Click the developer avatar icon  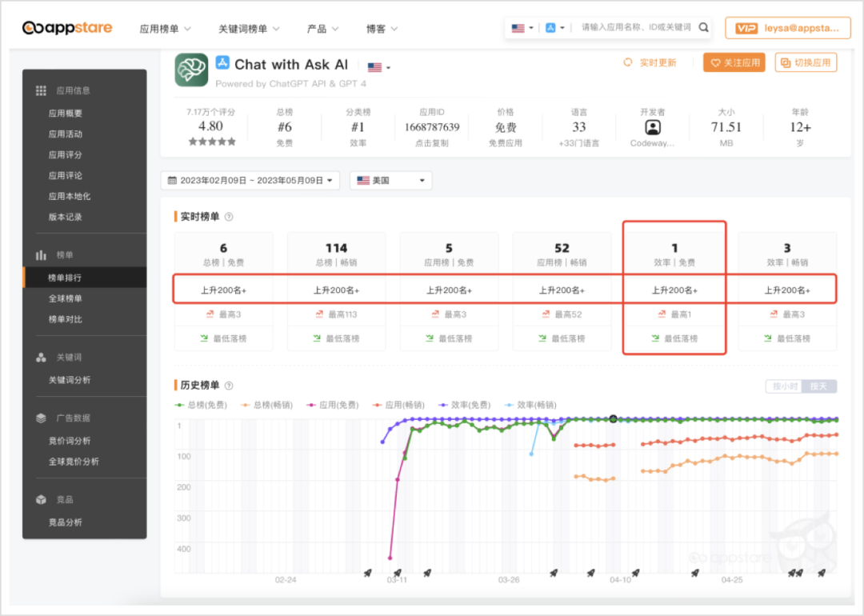tap(653, 127)
